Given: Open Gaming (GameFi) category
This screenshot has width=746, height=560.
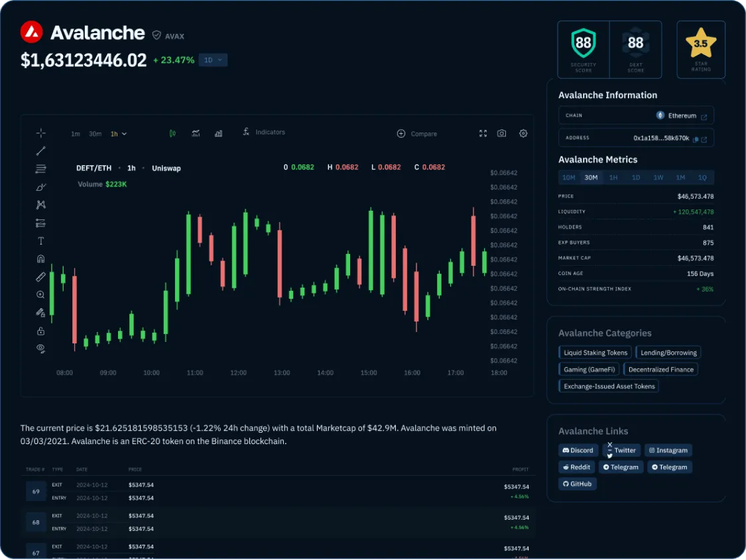Looking at the screenshot, I should 589,369.
